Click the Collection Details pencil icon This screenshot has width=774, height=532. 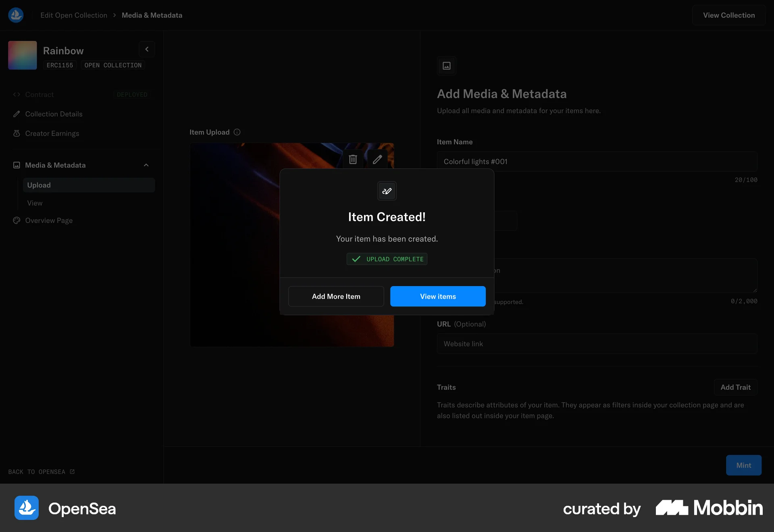click(x=17, y=114)
